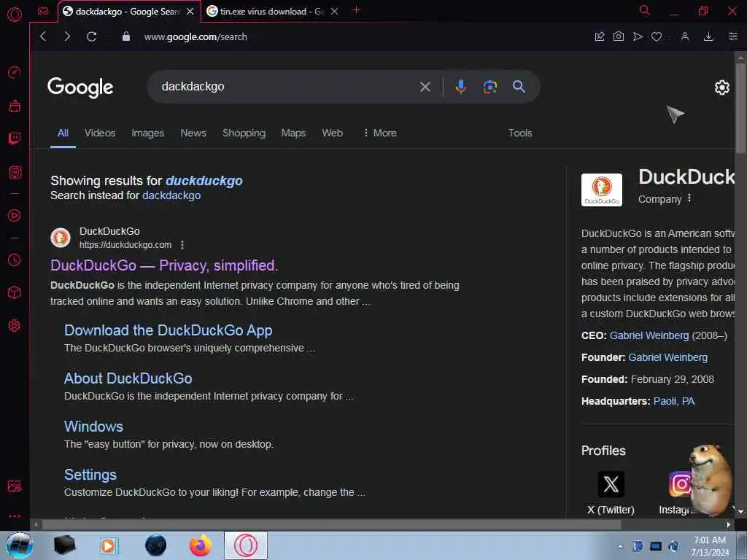Reload the current page

[91, 36]
